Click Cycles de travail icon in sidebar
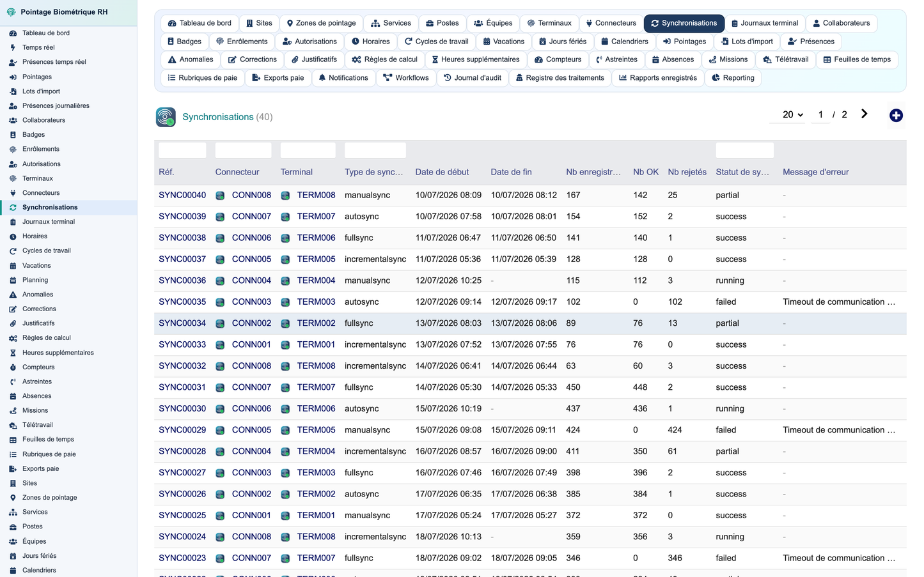The image size is (924, 577). [x=13, y=251]
